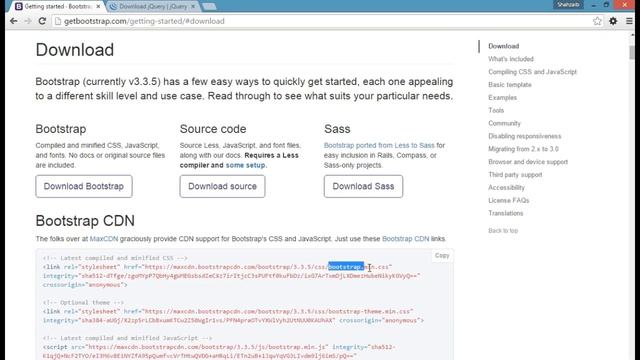640x360 pixels.
Task: Open the gear extension icon in toolbar
Action: [613, 21]
